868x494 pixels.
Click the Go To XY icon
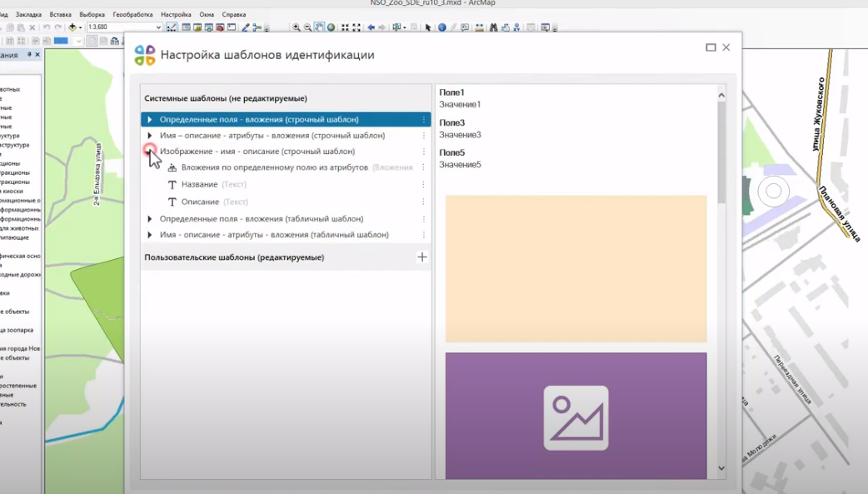517,27
